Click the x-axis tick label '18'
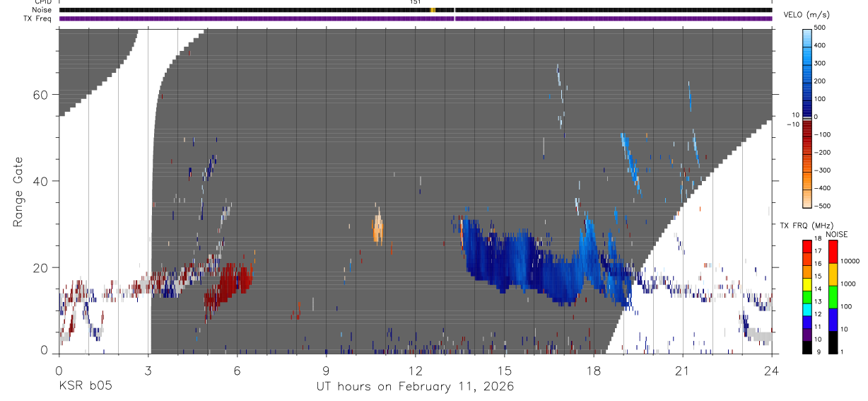The image size is (868, 401). (593, 370)
